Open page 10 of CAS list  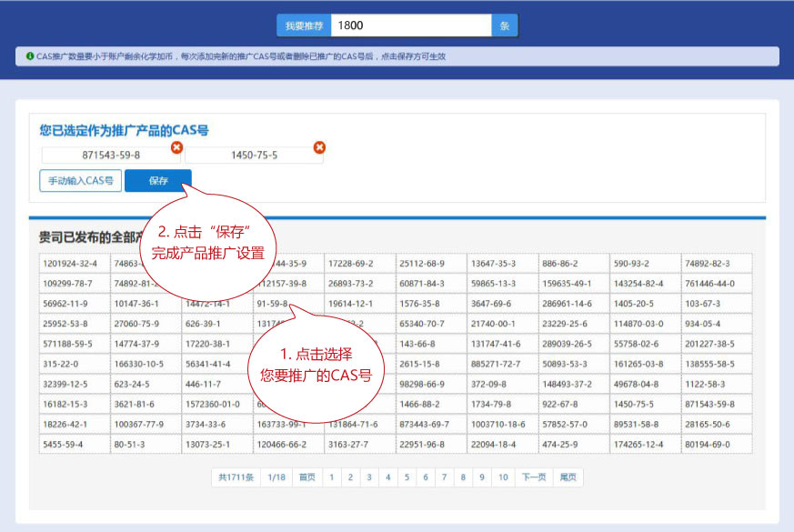[503, 477]
